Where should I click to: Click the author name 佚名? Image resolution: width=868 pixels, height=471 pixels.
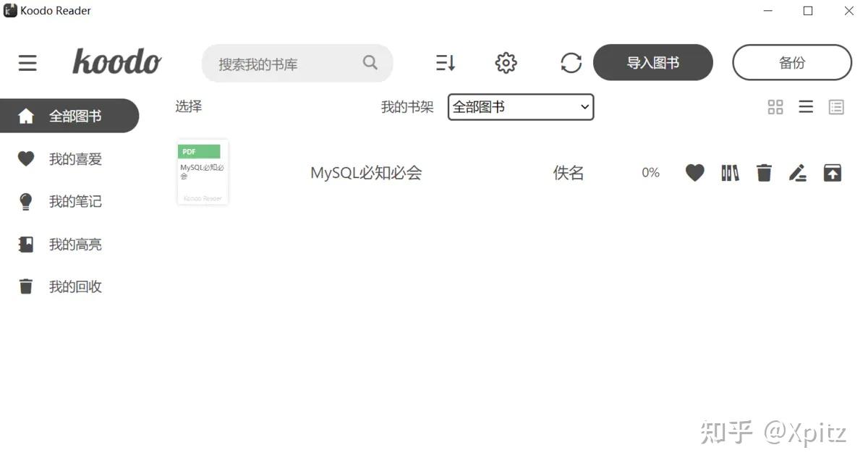tap(569, 173)
